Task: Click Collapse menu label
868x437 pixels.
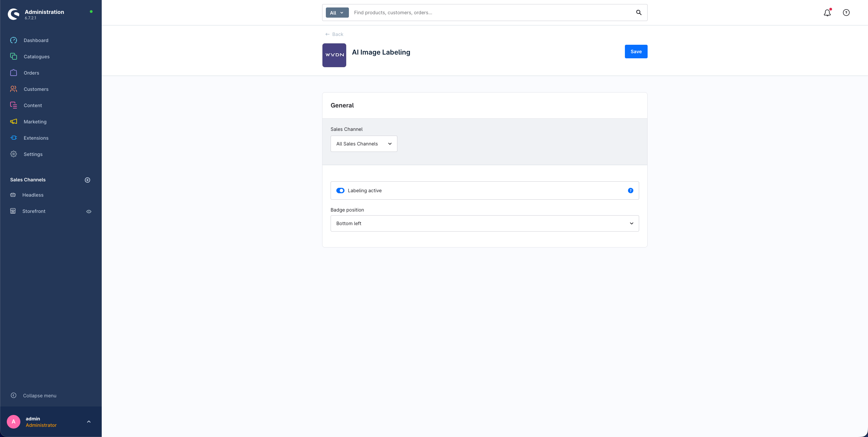Action: [40, 396]
